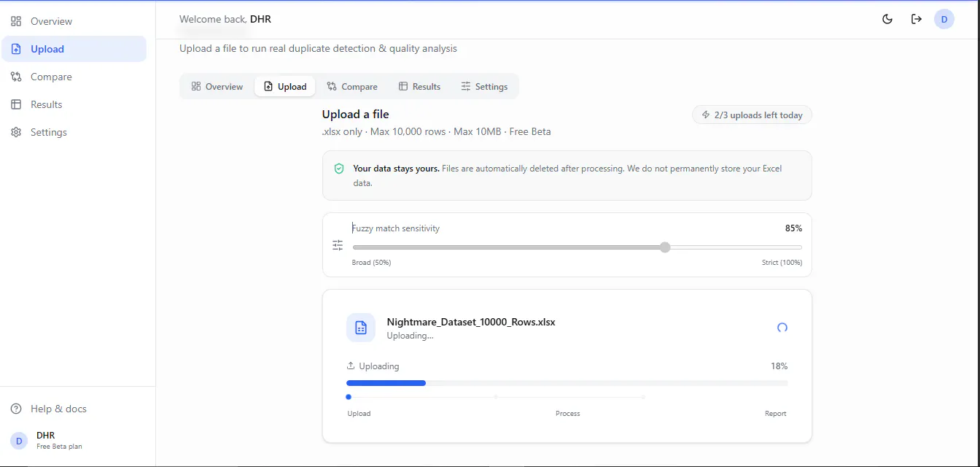Click the green shield privacy icon
980x467 pixels.
339,169
